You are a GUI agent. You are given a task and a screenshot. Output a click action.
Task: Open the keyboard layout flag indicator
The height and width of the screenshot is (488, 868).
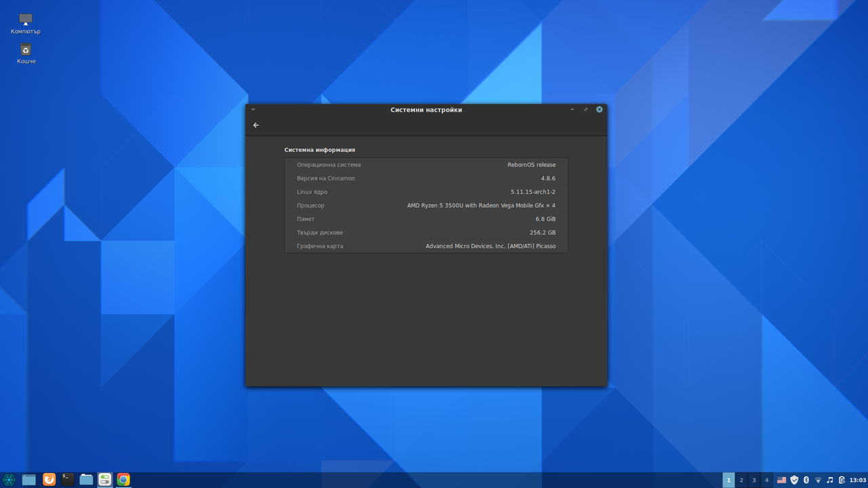pyautogui.click(x=782, y=480)
